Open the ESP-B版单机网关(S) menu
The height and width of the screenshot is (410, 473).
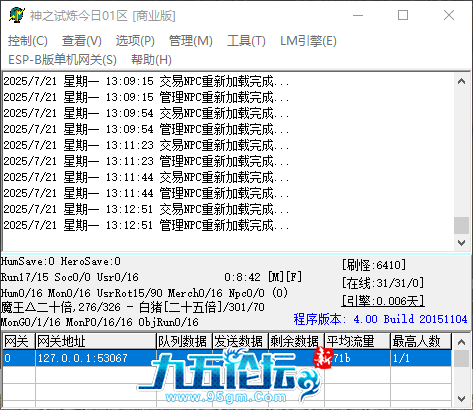[x=62, y=60]
